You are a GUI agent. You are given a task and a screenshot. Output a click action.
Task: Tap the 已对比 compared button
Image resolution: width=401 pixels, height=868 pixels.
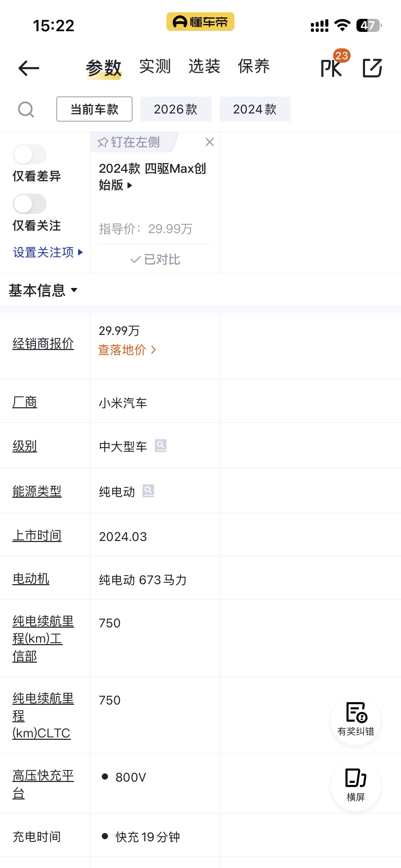155,259
